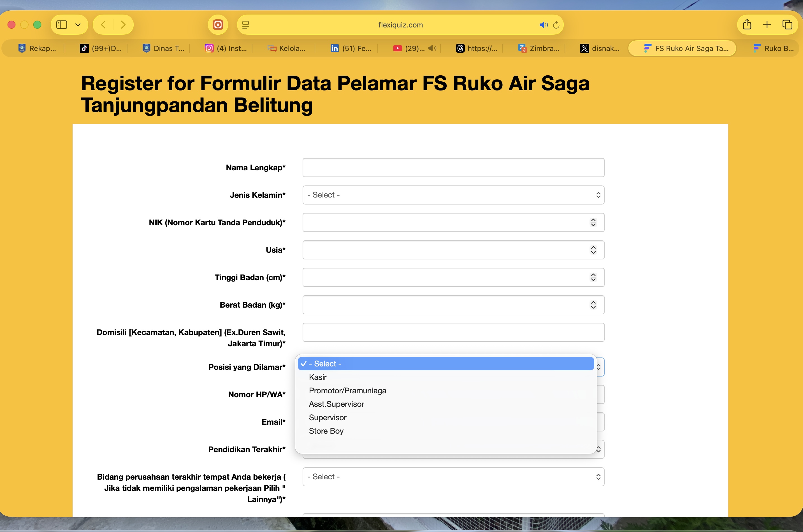The height and width of the screenshot is (532, 803).
Task: Show the tab overview
Action: tap(787, 25)
